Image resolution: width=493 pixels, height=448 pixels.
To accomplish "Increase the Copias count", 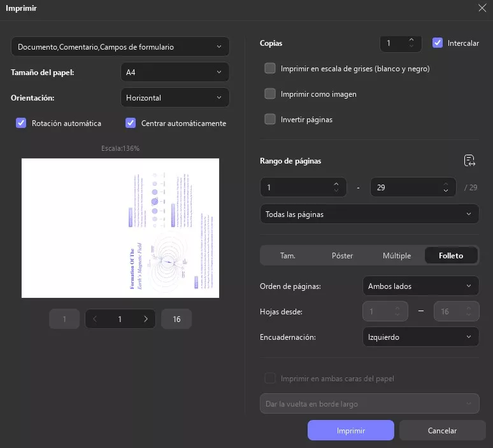I will 411,39.
